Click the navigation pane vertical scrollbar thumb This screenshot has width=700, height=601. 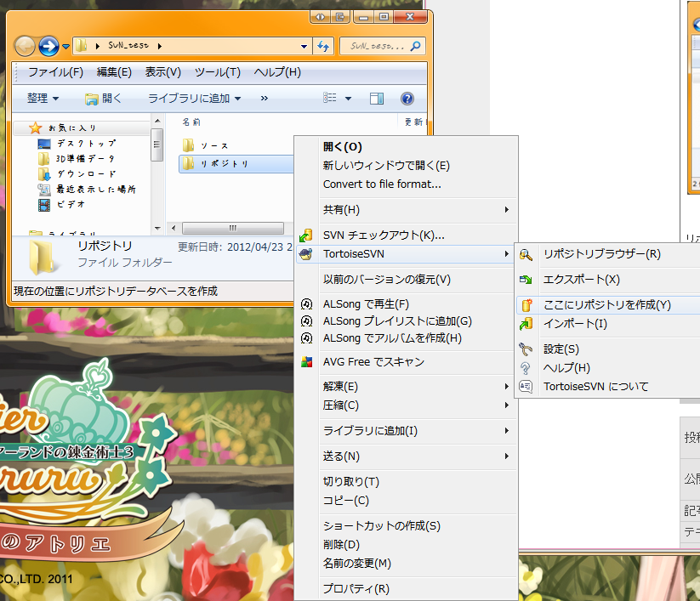pos(157,145)
